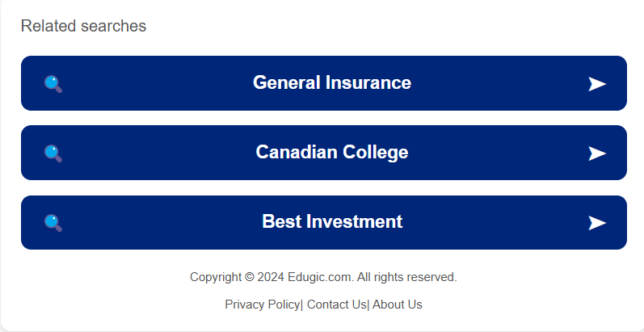Screen dimensions: 644x332
Task: Visit the About Us link
Action: 398,305
